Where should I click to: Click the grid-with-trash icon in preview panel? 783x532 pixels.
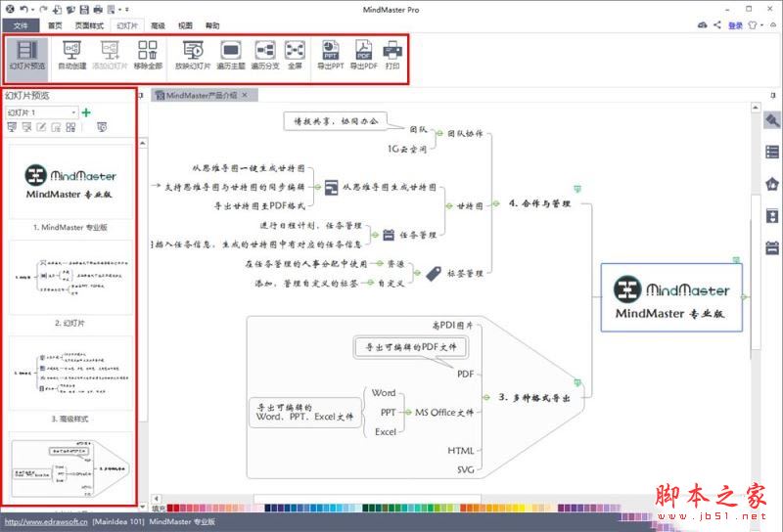click(x=70, y=127)
